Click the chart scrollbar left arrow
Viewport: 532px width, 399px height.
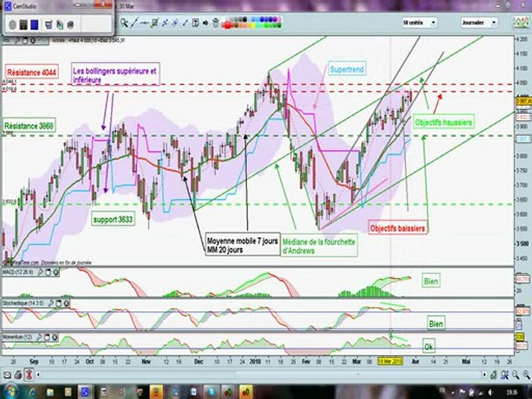tap(38, 375)
